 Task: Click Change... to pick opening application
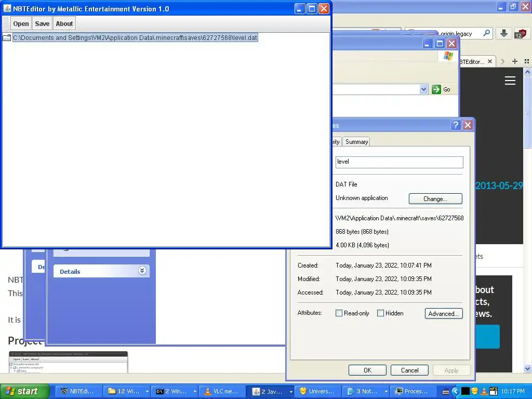(x=435, y=199)
